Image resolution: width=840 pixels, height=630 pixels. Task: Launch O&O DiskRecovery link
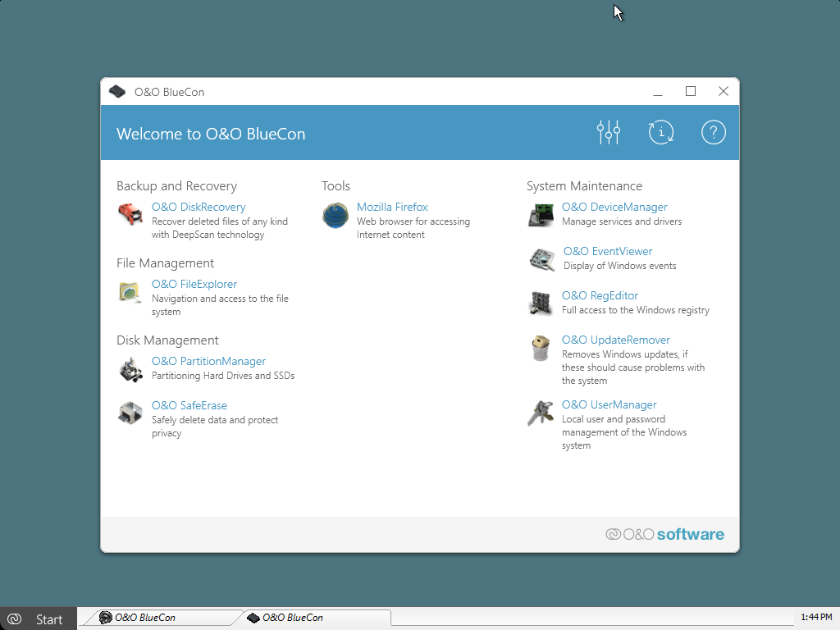click(199, 207)
